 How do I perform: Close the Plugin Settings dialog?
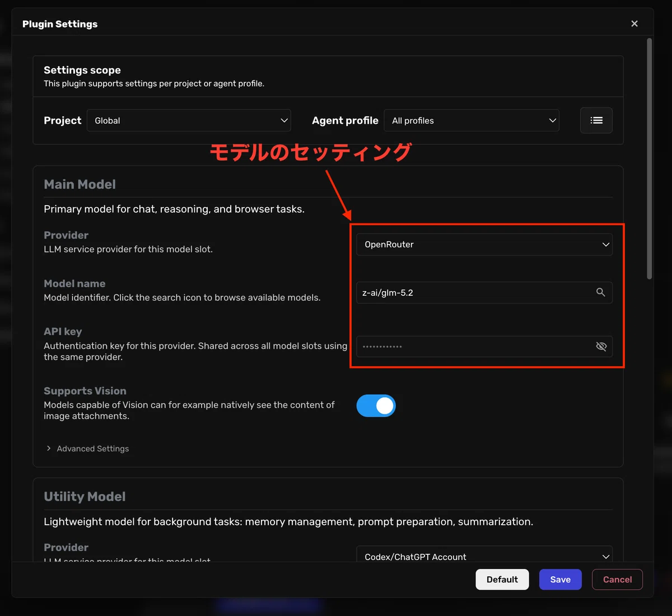pos(634,24)
